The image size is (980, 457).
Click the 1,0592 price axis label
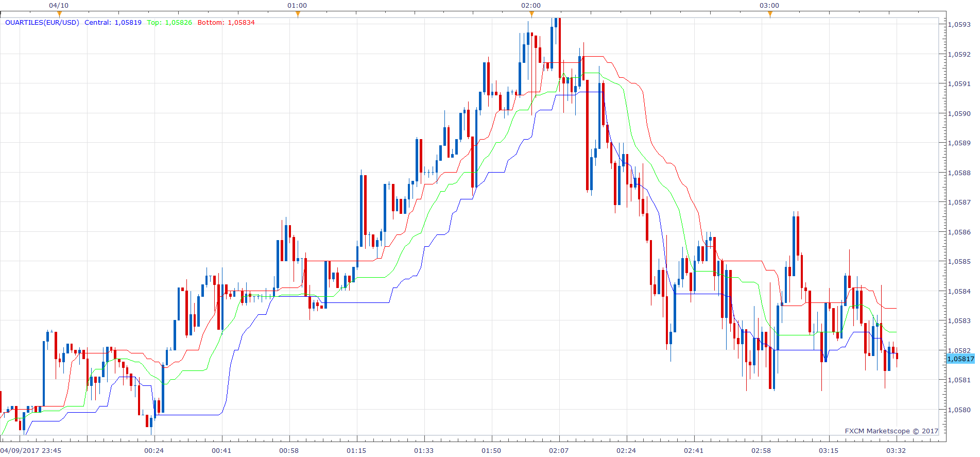(959, 54)
